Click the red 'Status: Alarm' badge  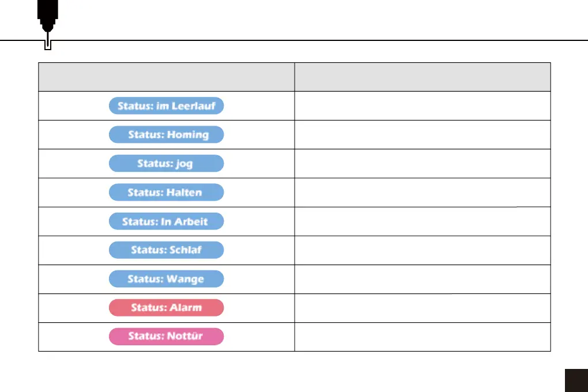[x=166, y=308]
